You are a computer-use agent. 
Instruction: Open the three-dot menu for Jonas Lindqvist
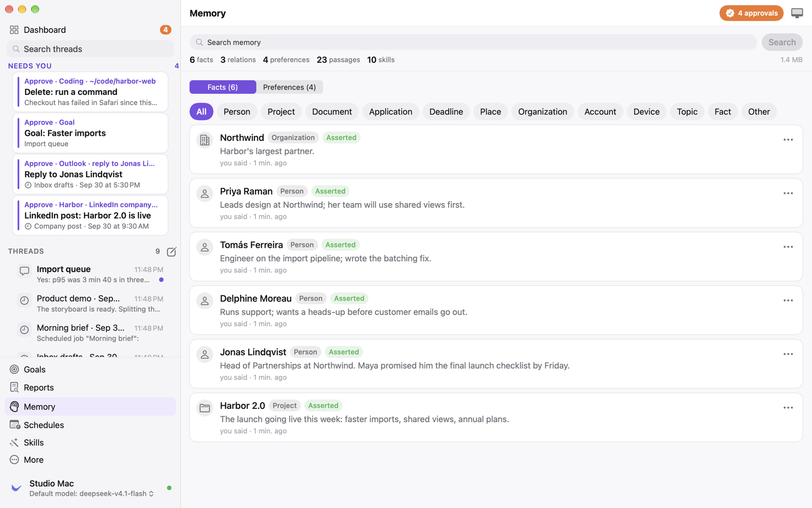[x=788, y=354]
